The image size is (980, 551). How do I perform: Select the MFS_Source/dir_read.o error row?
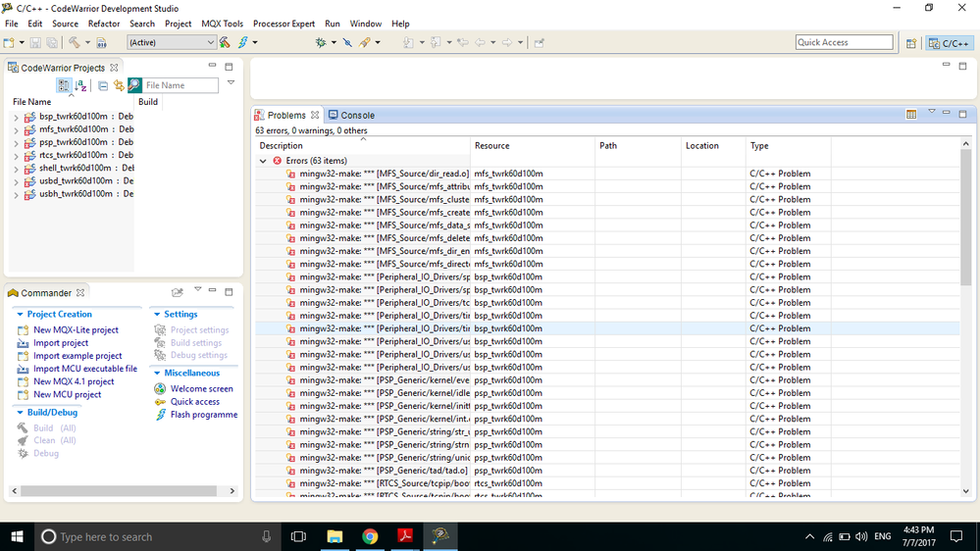pyautogui.click(x=607, y=174)
